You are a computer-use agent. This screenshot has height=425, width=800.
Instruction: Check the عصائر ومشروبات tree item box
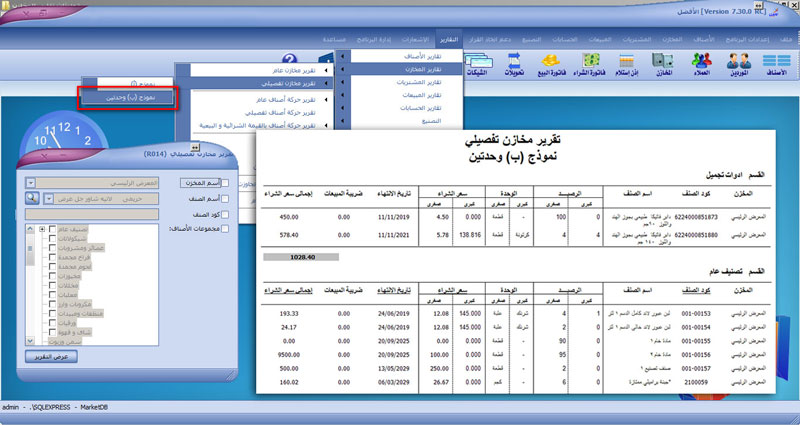(52, 248)
